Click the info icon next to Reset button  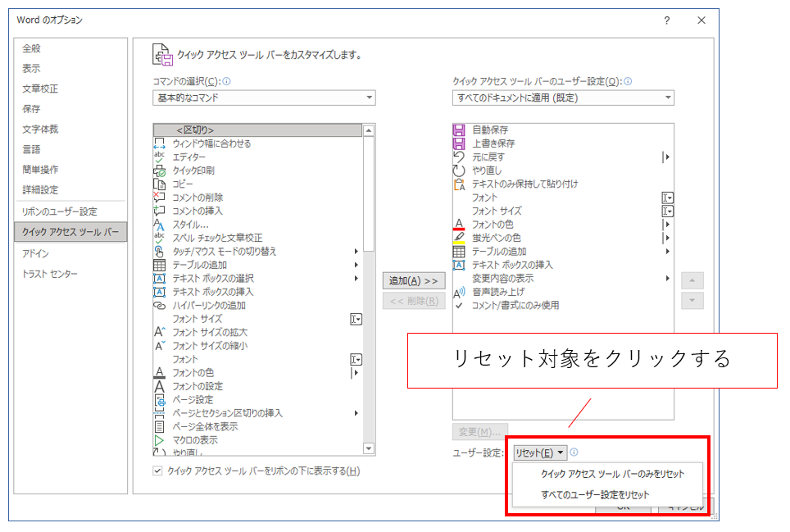click(574, 452)
